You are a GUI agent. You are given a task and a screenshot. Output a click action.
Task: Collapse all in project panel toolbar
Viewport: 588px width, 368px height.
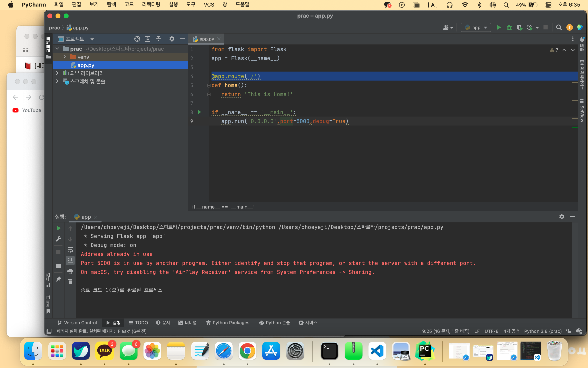coord(158,39)
